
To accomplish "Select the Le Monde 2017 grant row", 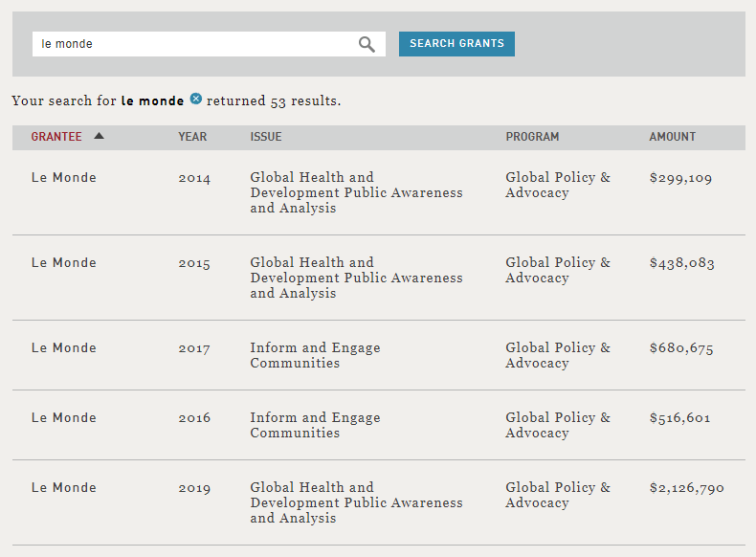I will pyautogui.click(x=64, y=348).
